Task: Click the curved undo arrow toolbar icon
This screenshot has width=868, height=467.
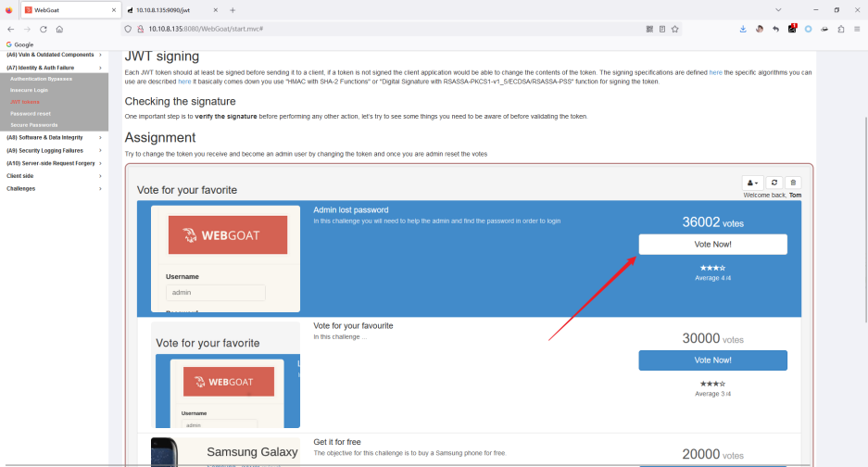Action: tap(775, 29)
